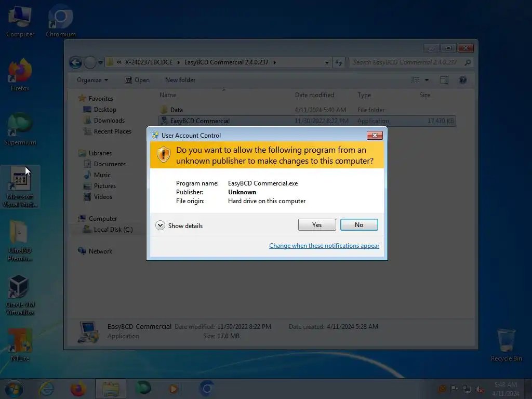Viewport: 532px width, 399px height.
Task: Open Recycle Bin on desktop
Action: point(506,345)
